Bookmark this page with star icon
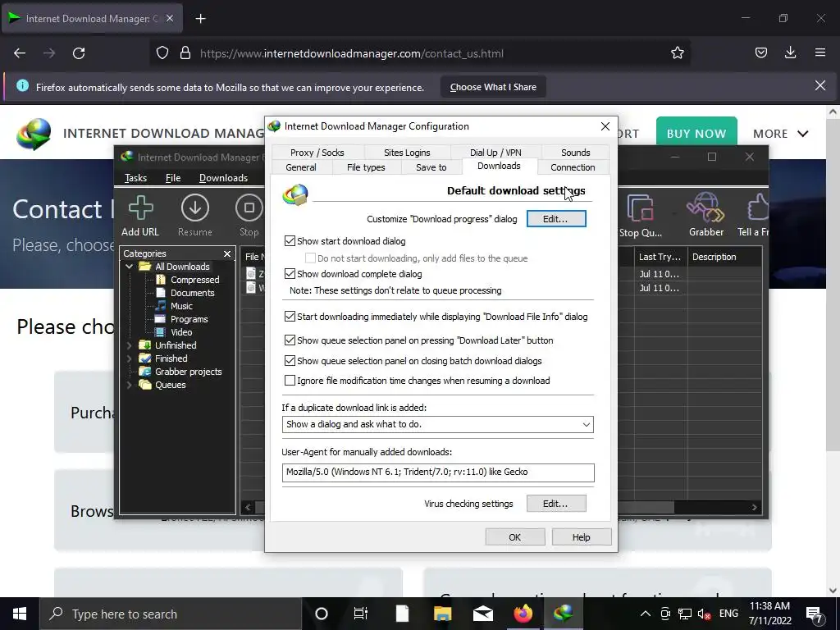840x630 pixels. (x=677, y=52)
